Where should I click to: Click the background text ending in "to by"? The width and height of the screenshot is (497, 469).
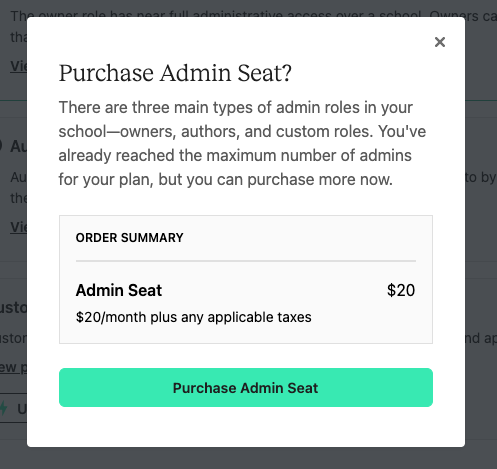480,177
